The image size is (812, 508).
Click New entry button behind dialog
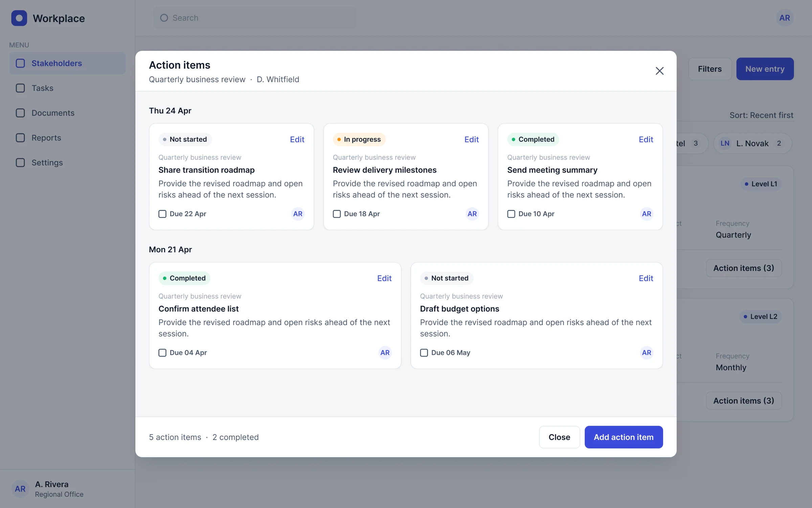tap(765, 69)
